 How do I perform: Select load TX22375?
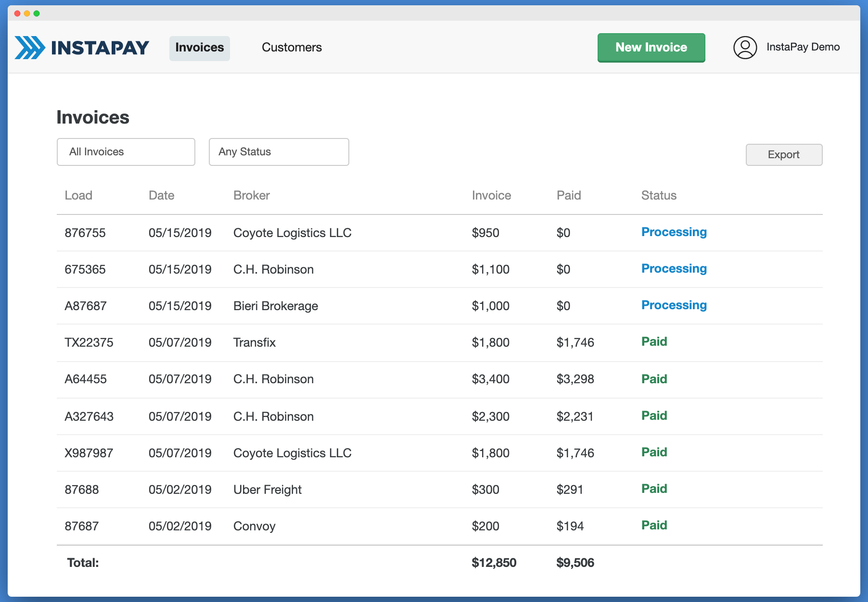(x=89, y=342)
